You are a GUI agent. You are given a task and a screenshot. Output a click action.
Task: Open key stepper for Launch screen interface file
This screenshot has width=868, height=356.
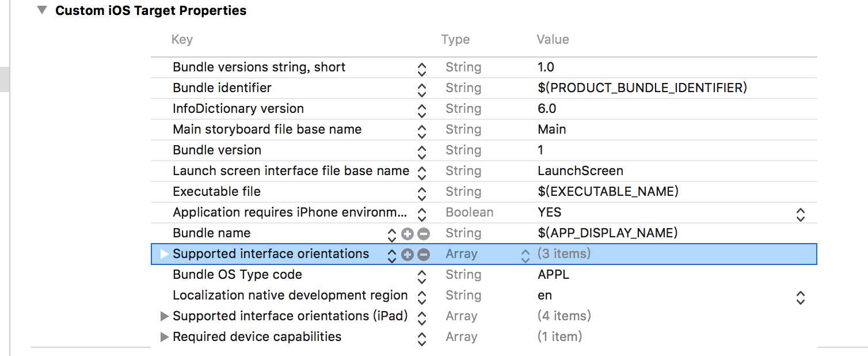pos(422,173)
